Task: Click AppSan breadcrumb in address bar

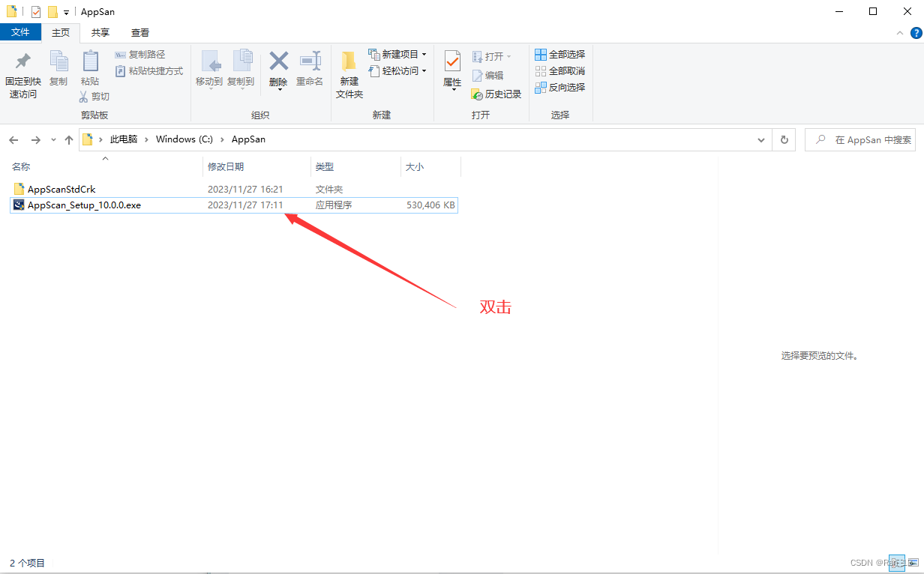Action: [x=248, y=139]
